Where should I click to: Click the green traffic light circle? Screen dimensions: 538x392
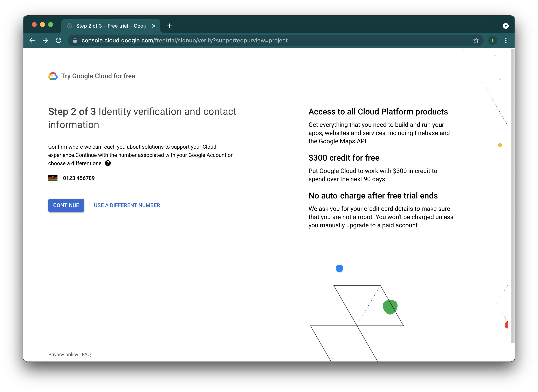pos(51,25)
